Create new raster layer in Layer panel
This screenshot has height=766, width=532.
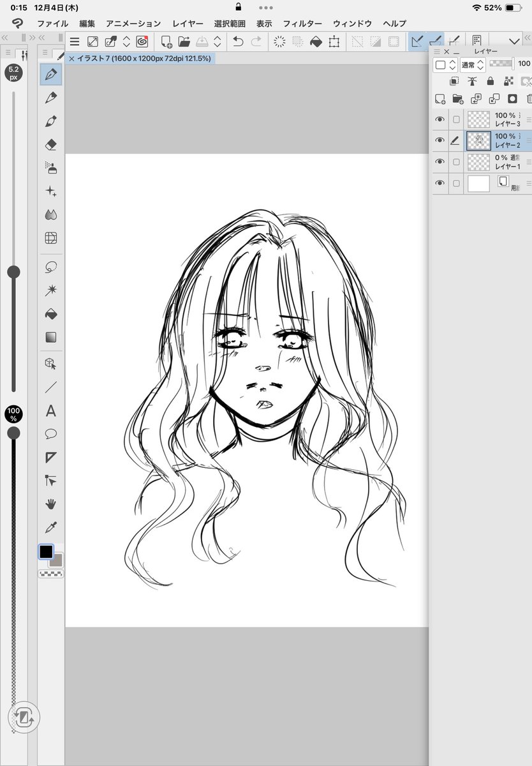click(x=440, y=98)
